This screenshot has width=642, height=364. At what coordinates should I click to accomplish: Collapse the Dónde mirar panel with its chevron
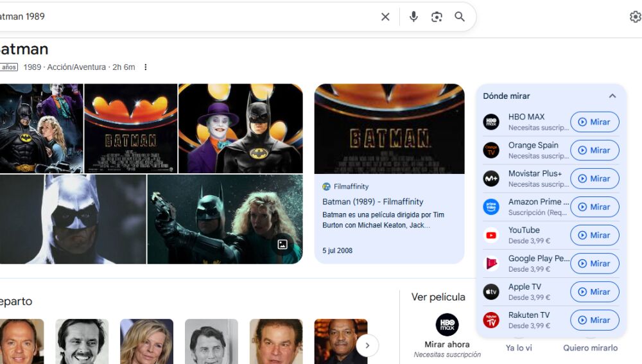[x=612, y=96]
